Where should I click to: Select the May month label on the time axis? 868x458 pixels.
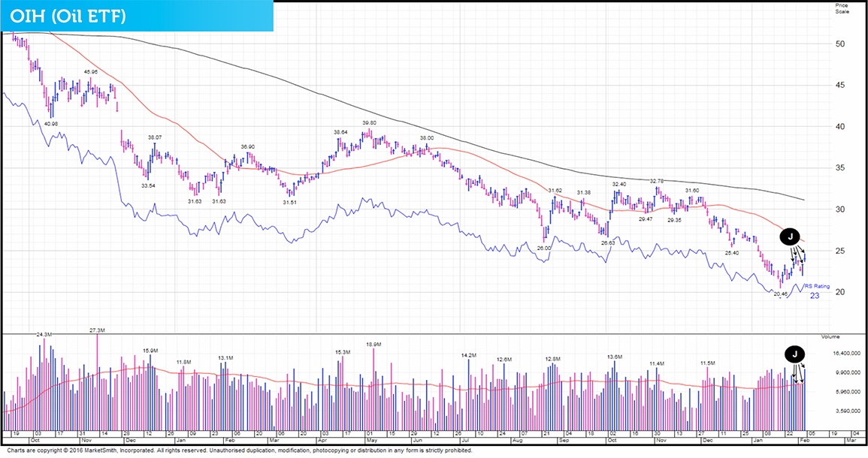(371, 441)
